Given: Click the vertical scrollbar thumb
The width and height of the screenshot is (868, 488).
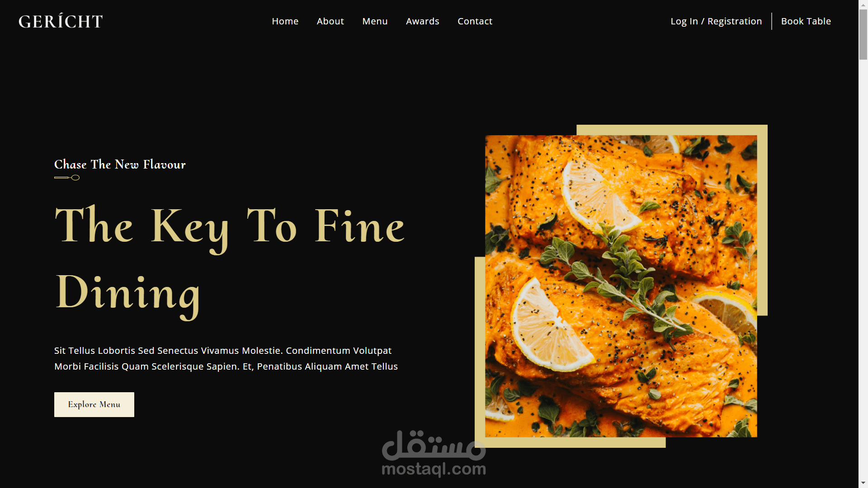Looking at the screenshot, I should pyautogui.click(x=863, y=34).
